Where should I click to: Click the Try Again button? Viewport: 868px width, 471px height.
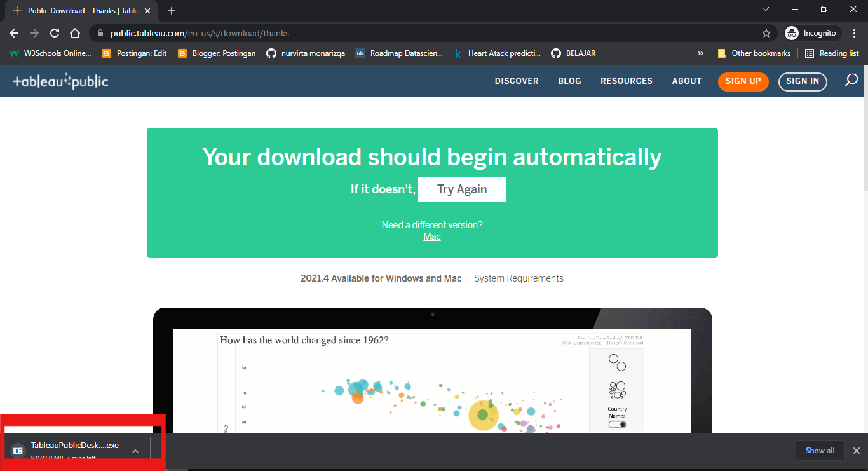click(x=462, y=189)
